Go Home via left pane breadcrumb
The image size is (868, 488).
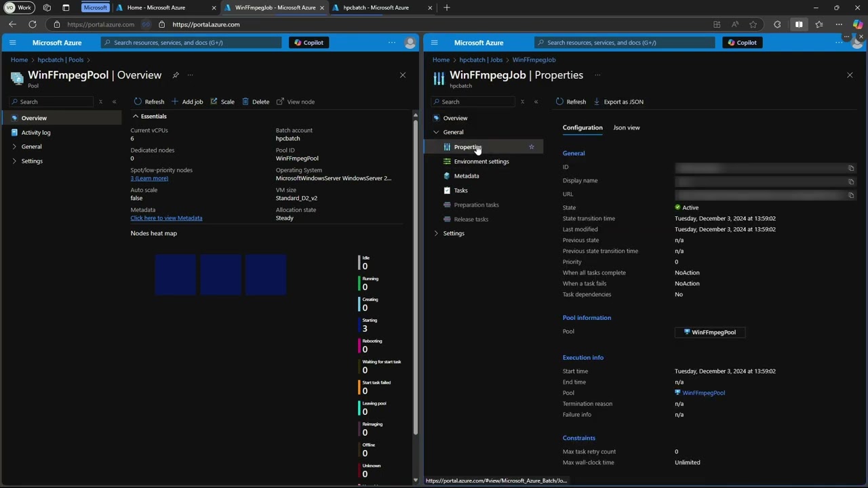(x=19, y=60)
